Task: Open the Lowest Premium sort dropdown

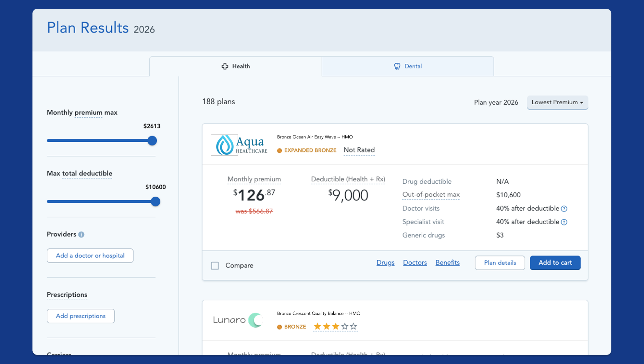Action: (x=557, y=102)
